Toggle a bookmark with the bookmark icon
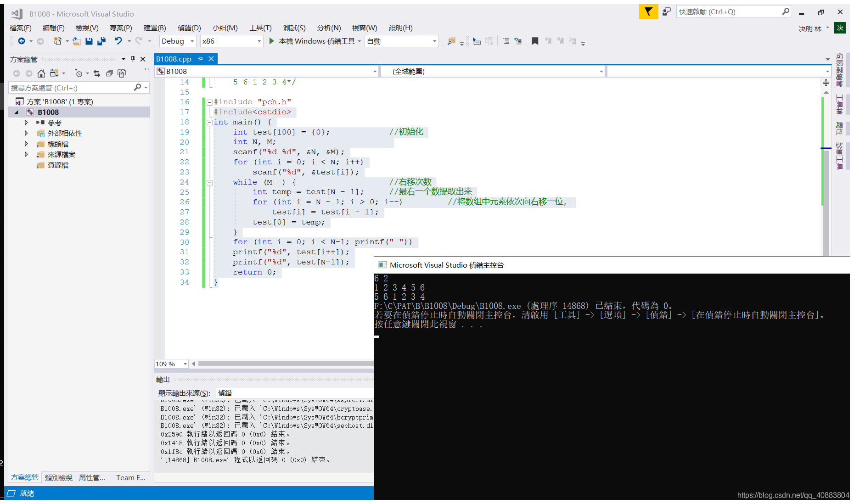Image resolution: width=854 pixels, height=504 pixels. [x=535, y=41]
